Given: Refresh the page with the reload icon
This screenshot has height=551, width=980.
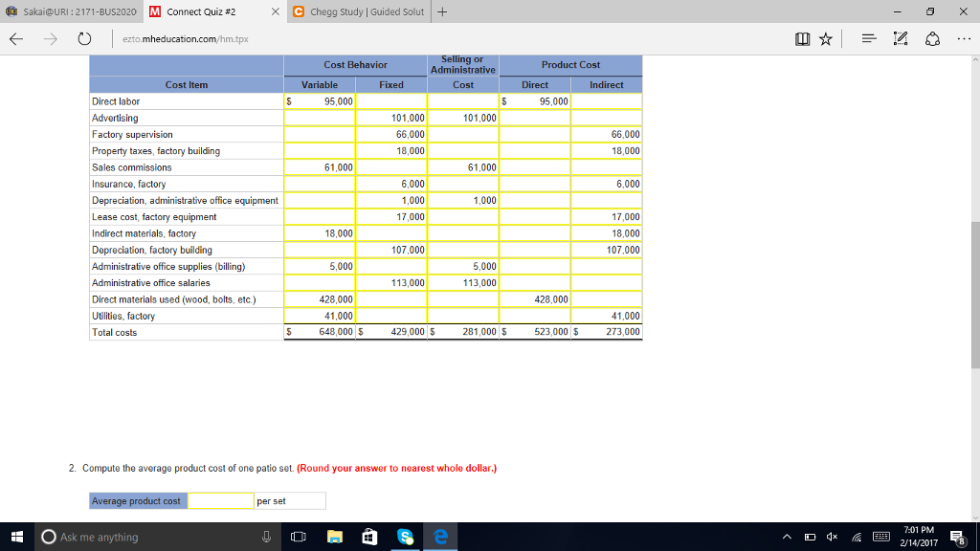Looking at the screenshot, I should tap(84, 38).
